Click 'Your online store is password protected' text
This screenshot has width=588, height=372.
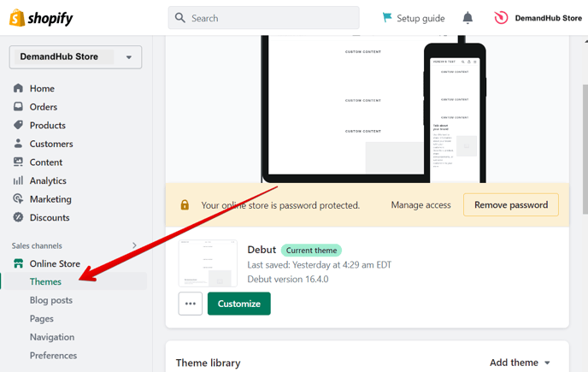280,205
